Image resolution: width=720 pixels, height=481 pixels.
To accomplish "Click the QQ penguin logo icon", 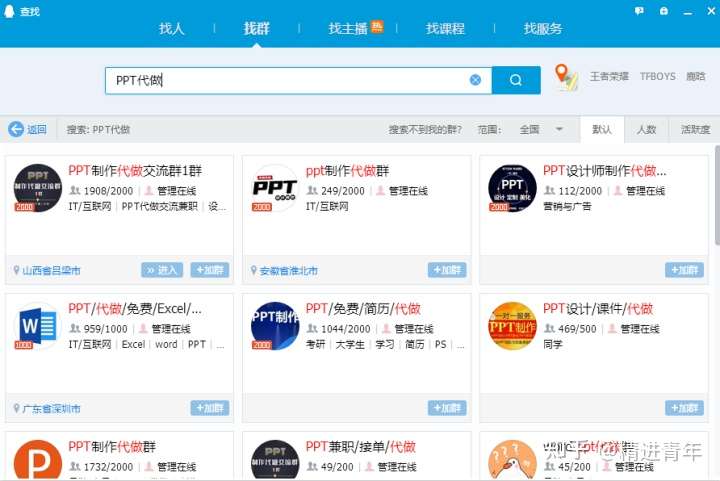I will point(9,11).
